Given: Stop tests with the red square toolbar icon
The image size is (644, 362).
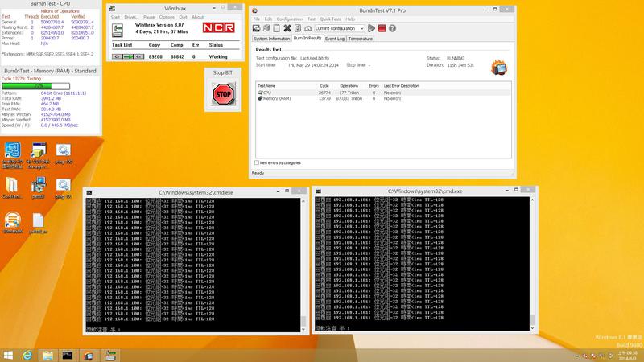Looking at the screenshot, I should coord(382,28).
